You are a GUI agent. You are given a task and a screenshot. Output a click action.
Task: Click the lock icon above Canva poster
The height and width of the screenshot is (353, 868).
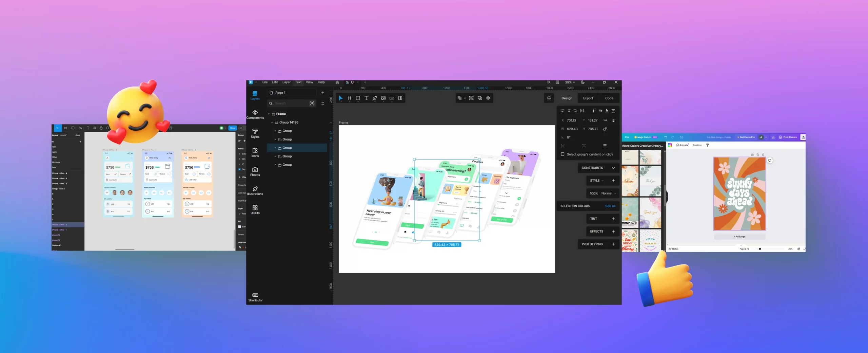752,154
